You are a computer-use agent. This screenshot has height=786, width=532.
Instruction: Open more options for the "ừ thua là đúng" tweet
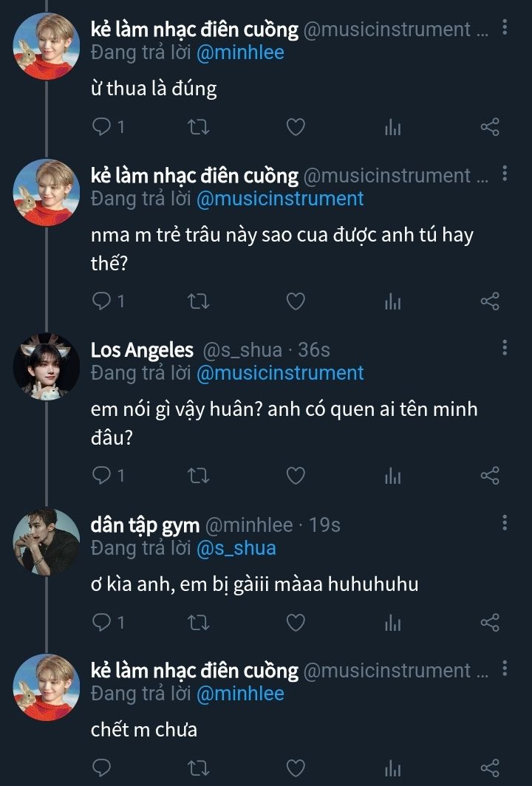pyautogui.click(x=505, y=28)
